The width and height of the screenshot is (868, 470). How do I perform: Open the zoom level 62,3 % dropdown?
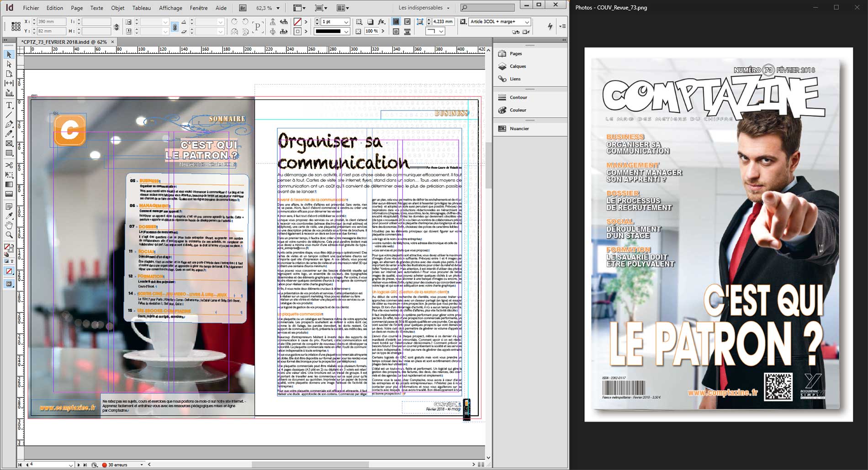coord(278,8)
